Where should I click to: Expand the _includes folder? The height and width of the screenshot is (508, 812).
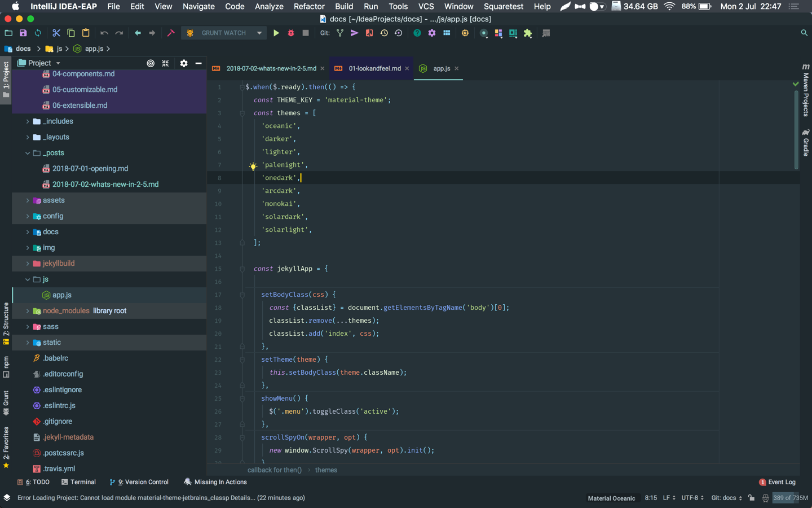point(27,121)
